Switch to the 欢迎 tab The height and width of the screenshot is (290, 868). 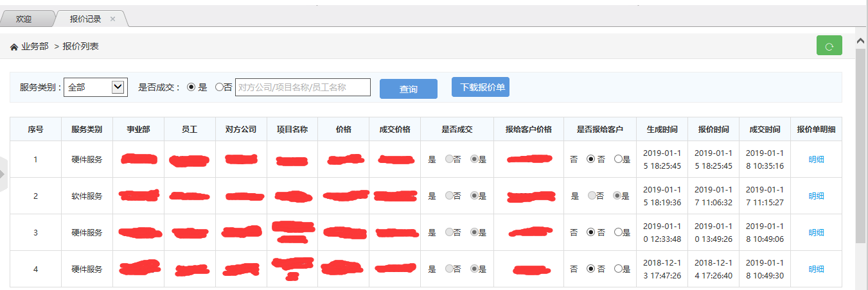click(24, 19)
